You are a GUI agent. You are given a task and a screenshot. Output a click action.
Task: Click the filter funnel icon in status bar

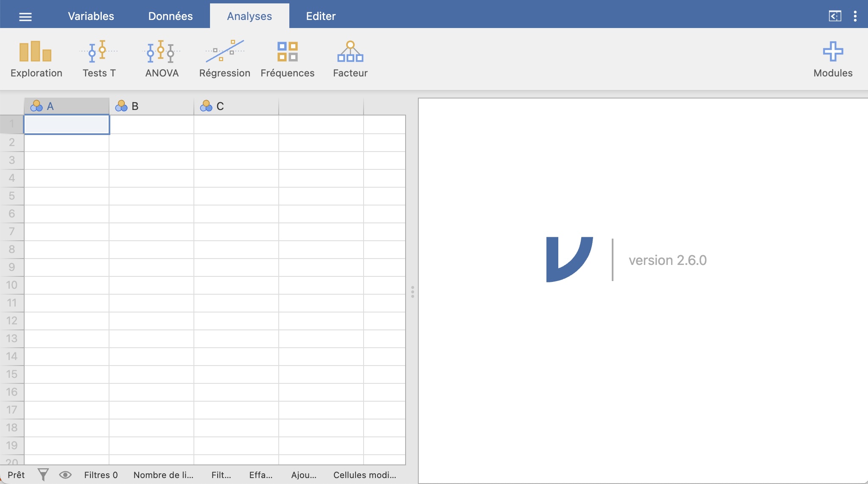[43, 475]
